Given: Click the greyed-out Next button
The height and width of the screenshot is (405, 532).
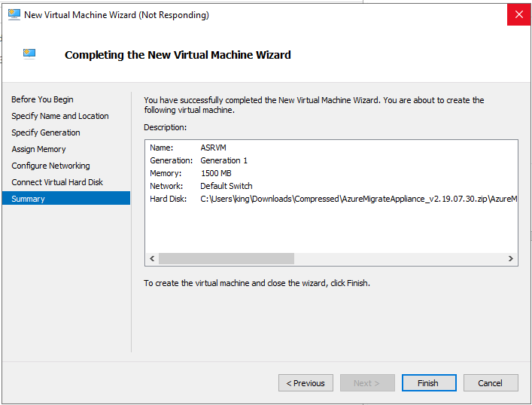Looking at the screenshot, I should [x=367, y=383].
